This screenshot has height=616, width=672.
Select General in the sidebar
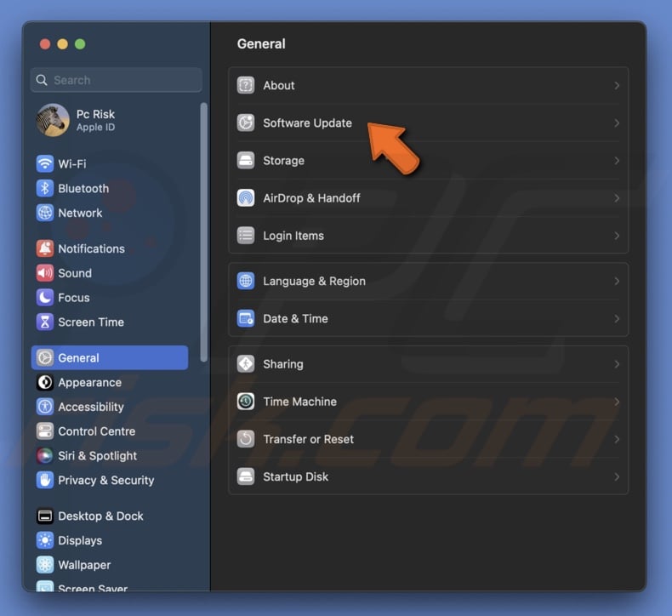(x=110, y=357)
